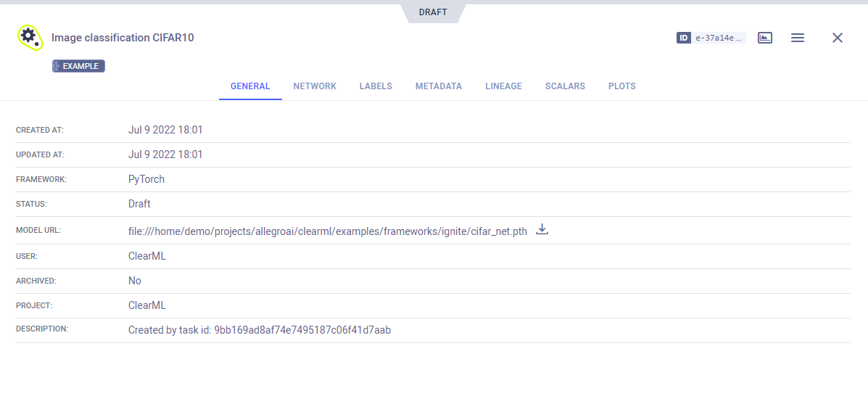Click the description with the task id
The image size is (868, 404).
click(x=259, y=330)
